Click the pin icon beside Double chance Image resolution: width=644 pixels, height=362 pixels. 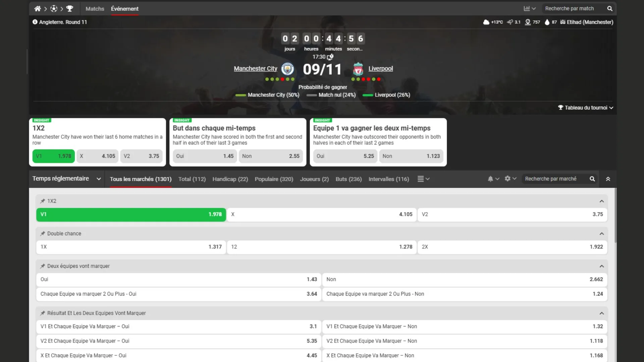coord(43,234)
